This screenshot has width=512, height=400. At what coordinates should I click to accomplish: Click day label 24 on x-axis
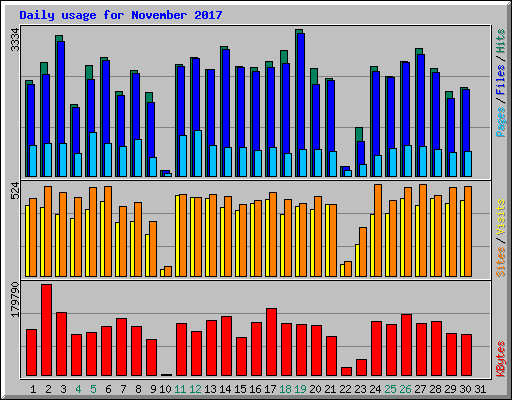coord(375,389)
